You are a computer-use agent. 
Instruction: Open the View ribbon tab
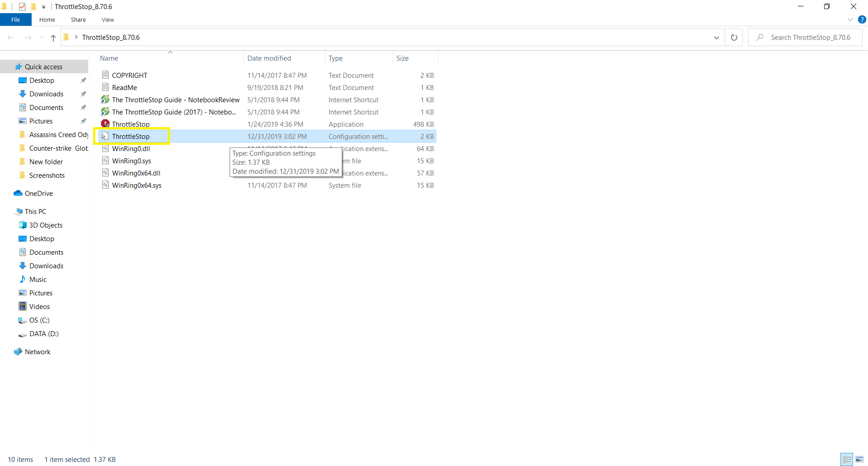click(108, 19)
